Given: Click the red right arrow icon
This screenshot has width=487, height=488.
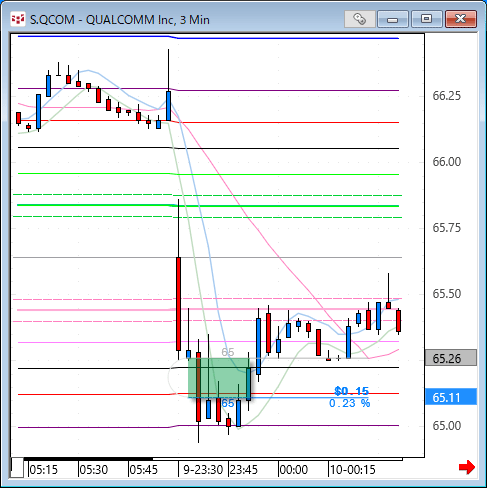Looking at the screenshot, I should pyautogui.click(x=467, y=467).
